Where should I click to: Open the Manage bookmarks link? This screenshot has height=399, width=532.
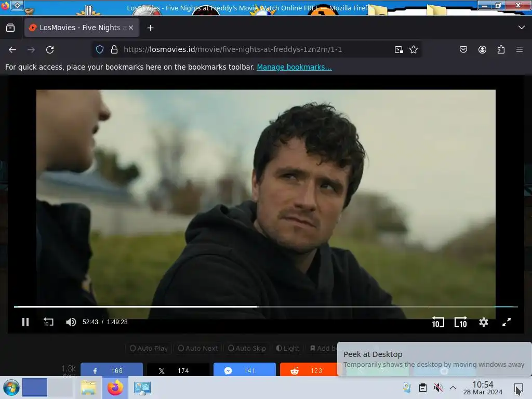294,67
